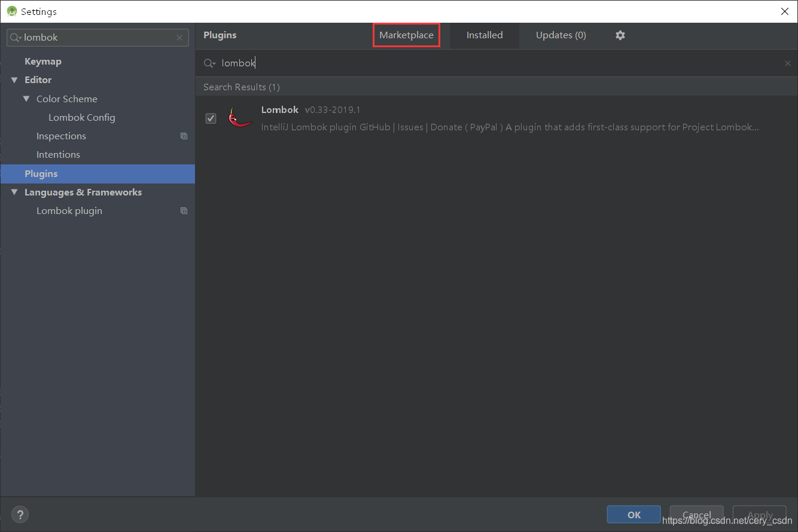Clear the settings search field text
798x532 pixels.
click(179, 38)
